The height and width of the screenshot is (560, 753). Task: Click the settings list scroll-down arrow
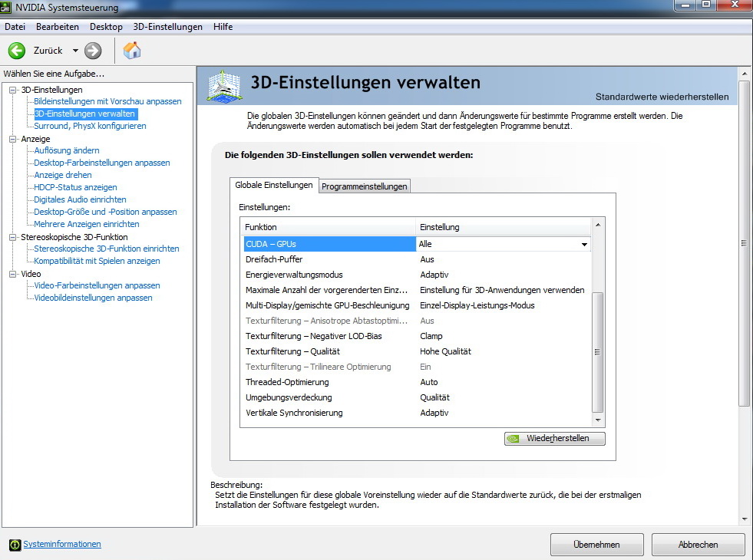coord(598,420)
